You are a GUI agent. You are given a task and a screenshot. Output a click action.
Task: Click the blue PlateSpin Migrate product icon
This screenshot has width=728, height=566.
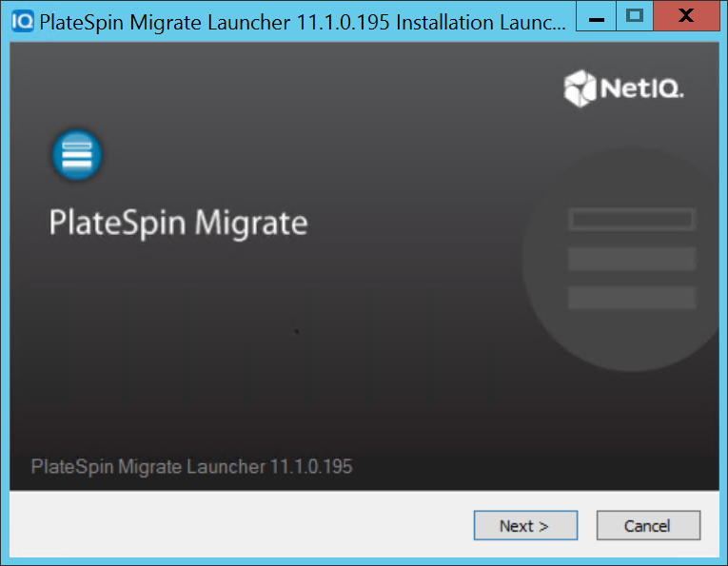(x=77, y=155)
